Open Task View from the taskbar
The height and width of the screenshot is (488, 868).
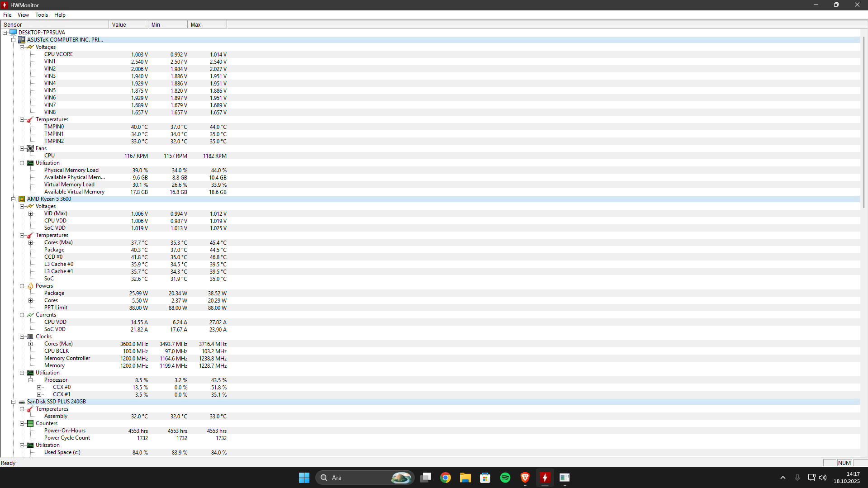point(426,478)
